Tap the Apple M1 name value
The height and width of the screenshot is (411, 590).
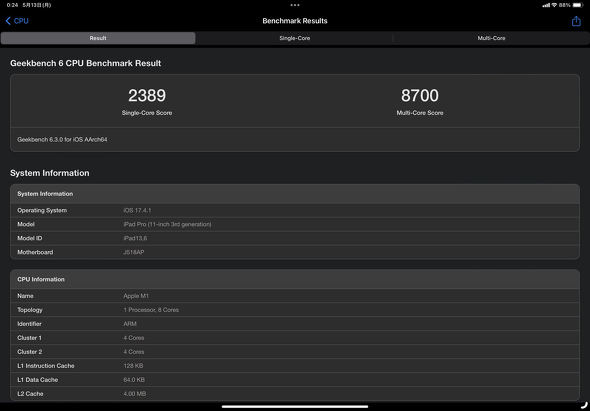point(136,296)
